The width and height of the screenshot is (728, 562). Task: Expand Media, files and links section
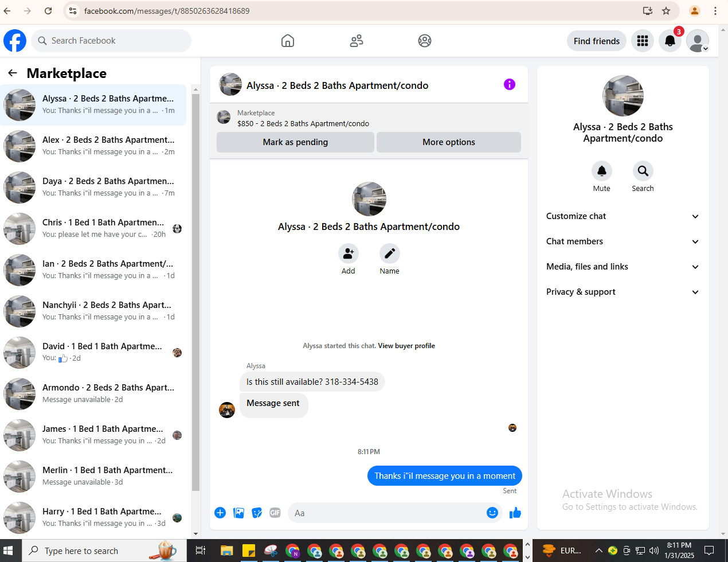[623, 267]
